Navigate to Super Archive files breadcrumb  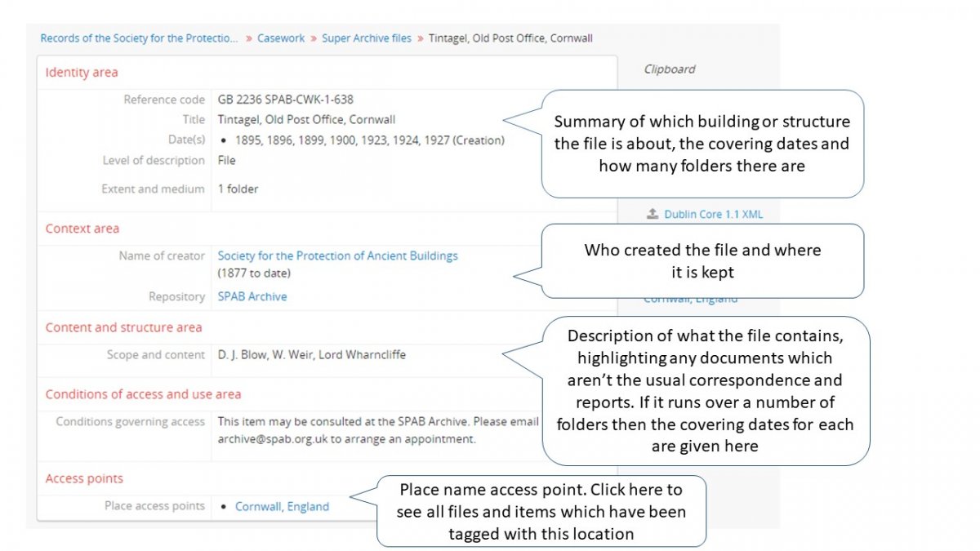click(367, 38)
